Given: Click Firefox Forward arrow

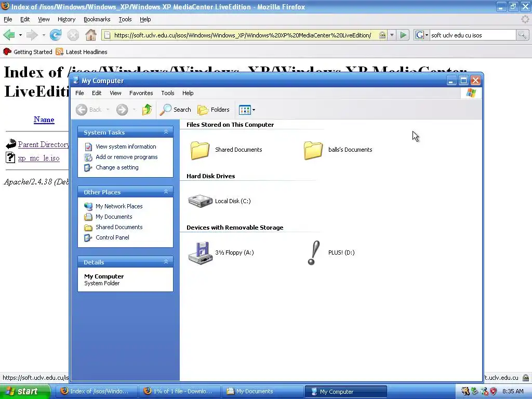Looking at the screenshot, I should [x=32, y=35].
